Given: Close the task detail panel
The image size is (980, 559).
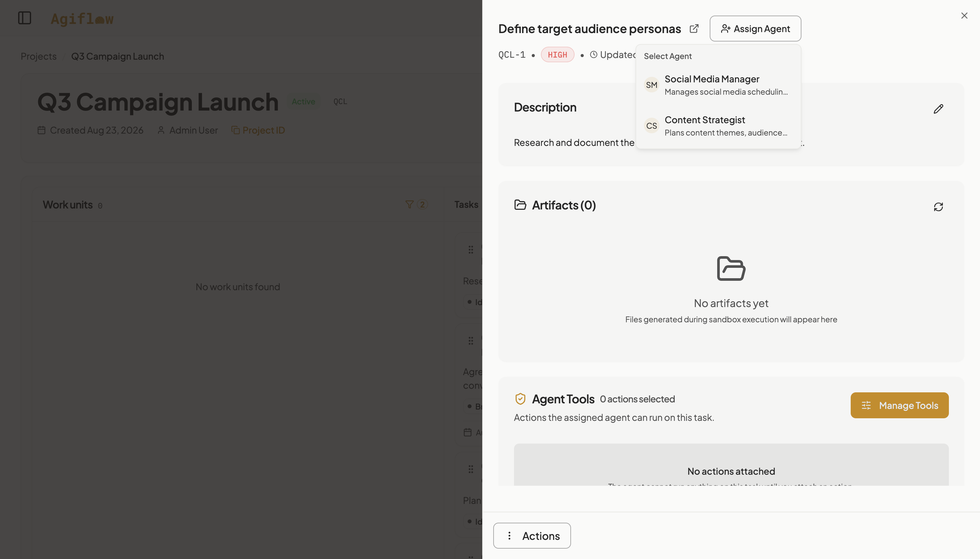Looking at the screenshot, I should click(964, 16).
